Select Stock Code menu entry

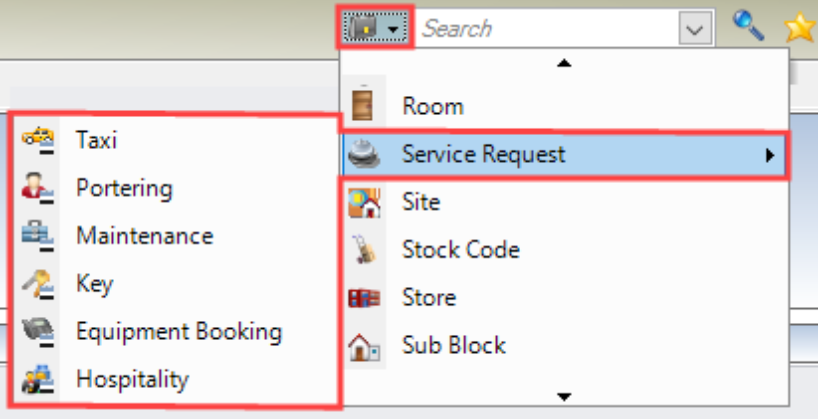coord(460,250)
